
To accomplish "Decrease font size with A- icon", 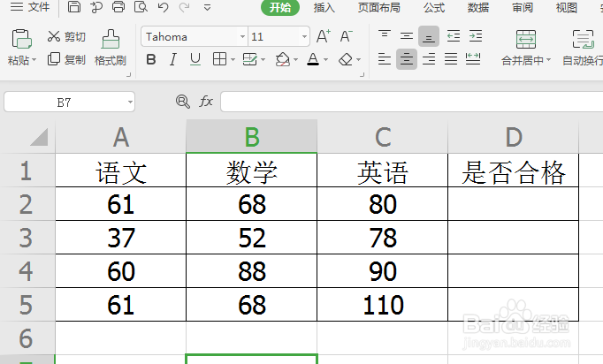I will click(346, 36).
